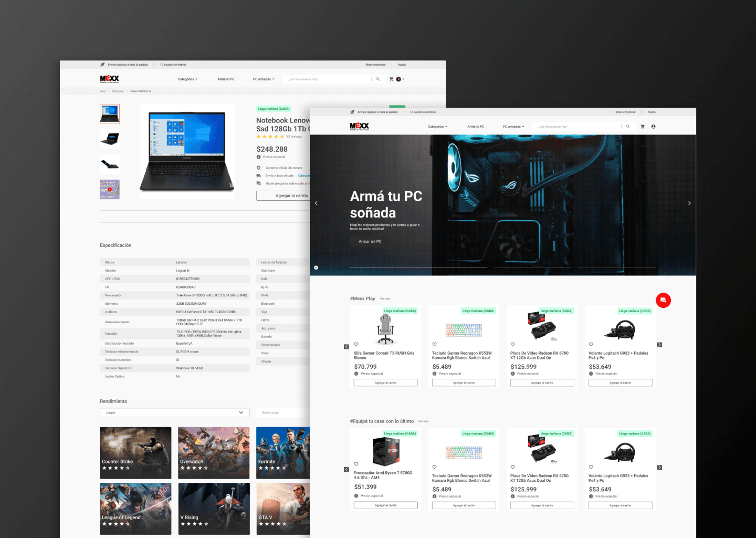Select the first hero carousel indicator dot
Image resolution: width=756 pixels, height=538 pixels.
[x=316, y=267]
